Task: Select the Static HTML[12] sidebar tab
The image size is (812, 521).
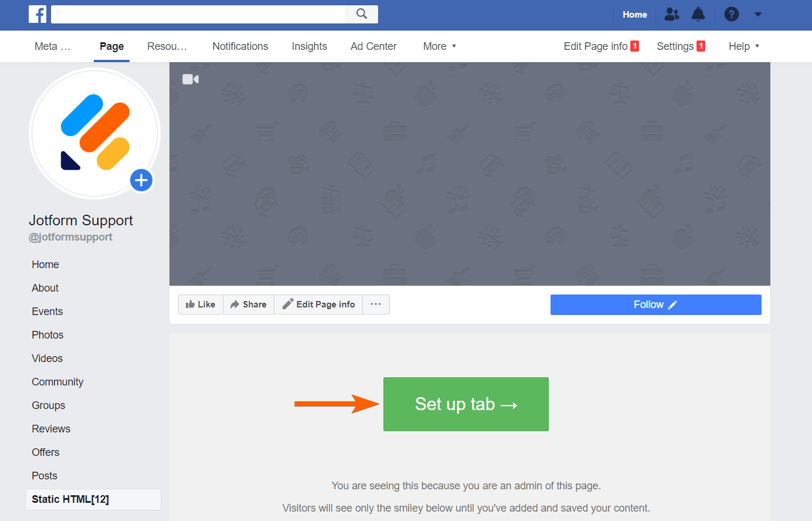Action: pyautogui.click(x=93, y=499)
